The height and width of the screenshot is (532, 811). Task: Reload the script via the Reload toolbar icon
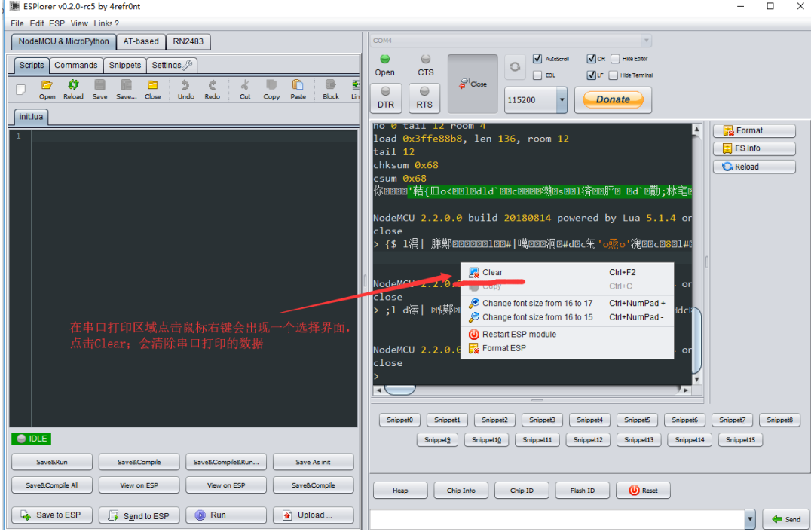click(x=73, y=90)
